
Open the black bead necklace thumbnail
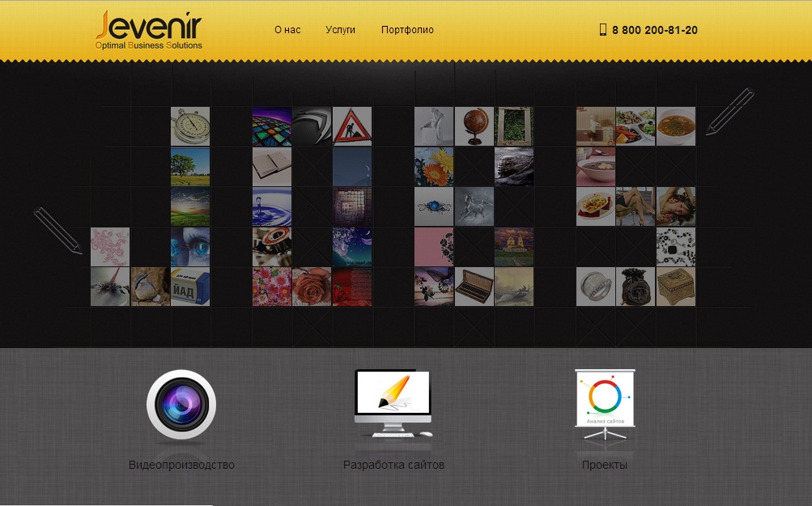676,247
